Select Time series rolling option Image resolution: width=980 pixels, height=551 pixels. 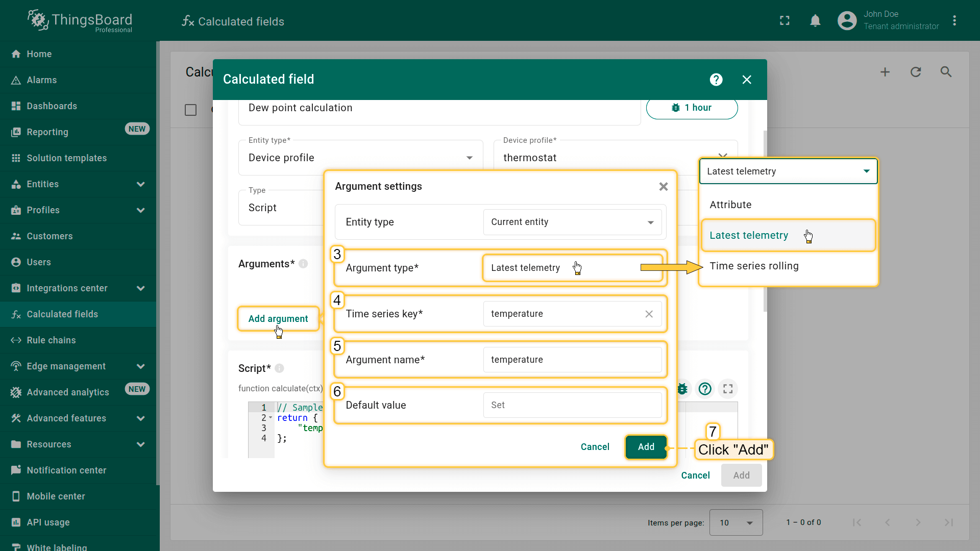(754, 266)
